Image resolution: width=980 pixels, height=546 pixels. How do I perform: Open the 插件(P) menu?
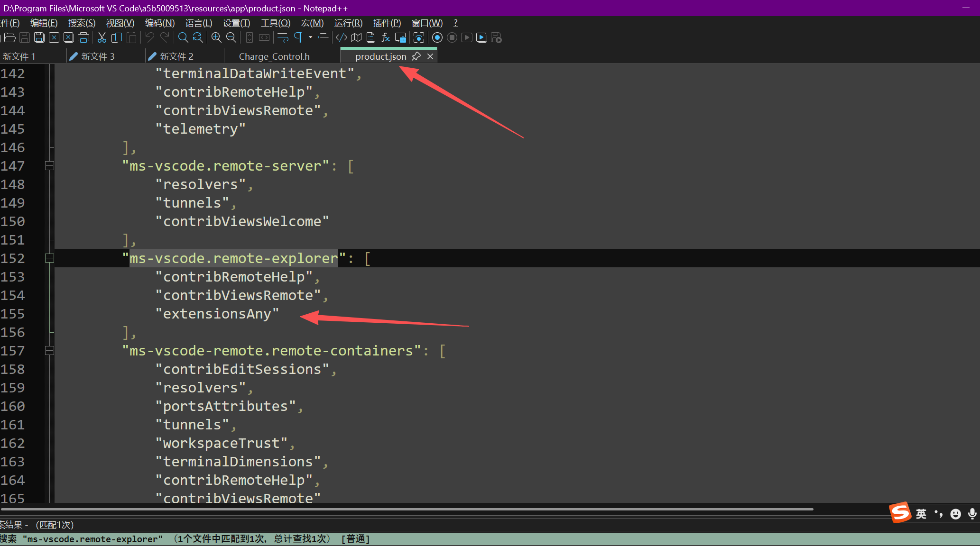(x=387, y=23)
